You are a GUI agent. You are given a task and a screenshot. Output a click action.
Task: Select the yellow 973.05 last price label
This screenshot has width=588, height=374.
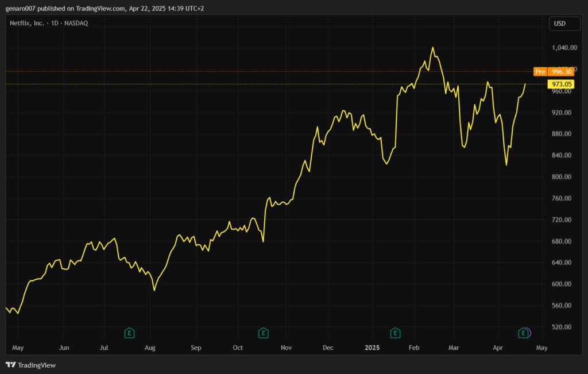(561, 84)
